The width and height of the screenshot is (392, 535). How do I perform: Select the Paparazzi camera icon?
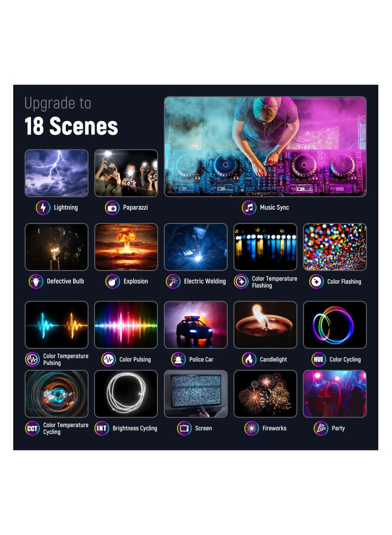(x=112, y=207)
